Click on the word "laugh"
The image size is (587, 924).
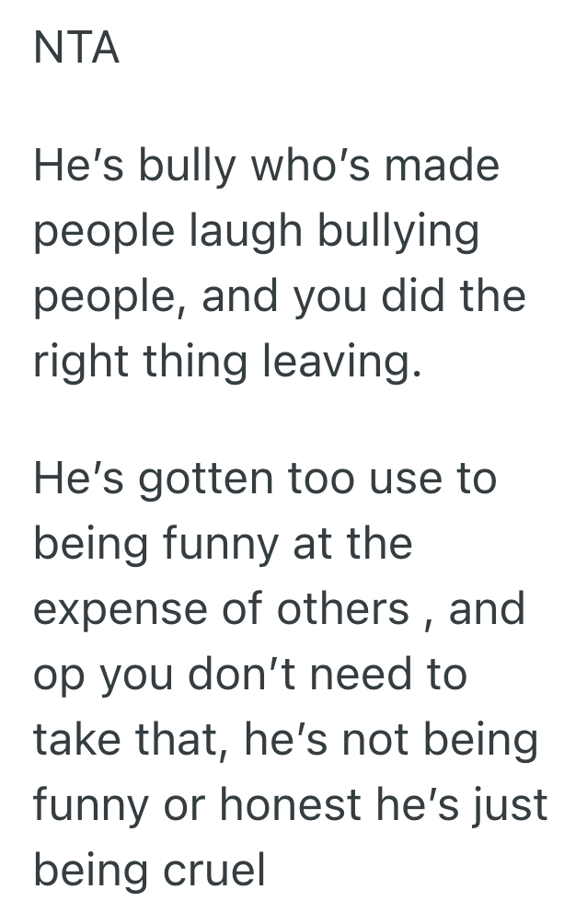point(247,233)
